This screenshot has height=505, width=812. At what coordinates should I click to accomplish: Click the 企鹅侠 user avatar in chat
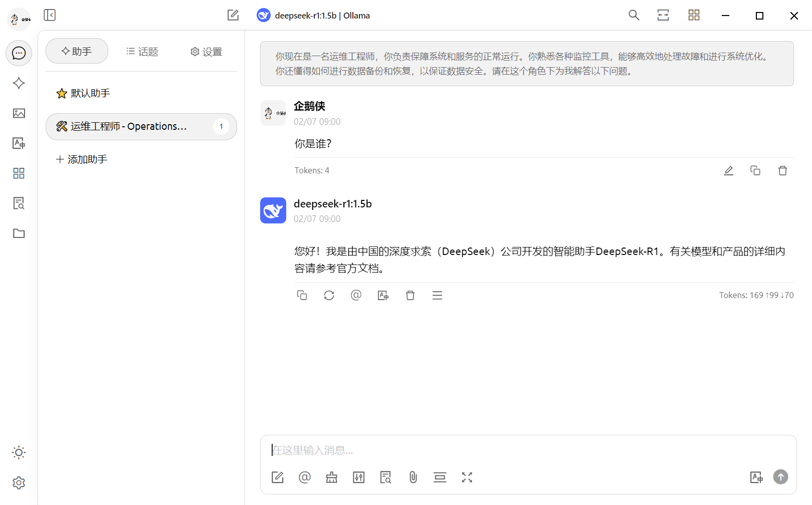point(273,113)
